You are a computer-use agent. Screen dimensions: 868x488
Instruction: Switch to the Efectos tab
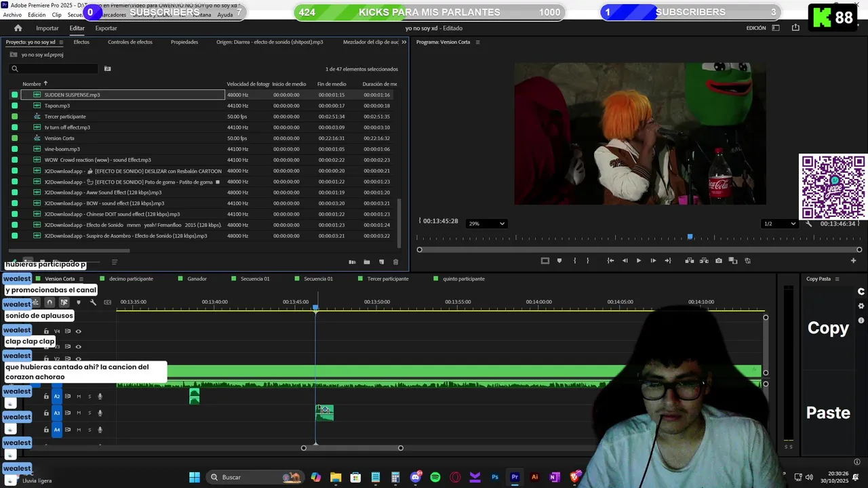(81, 42)
